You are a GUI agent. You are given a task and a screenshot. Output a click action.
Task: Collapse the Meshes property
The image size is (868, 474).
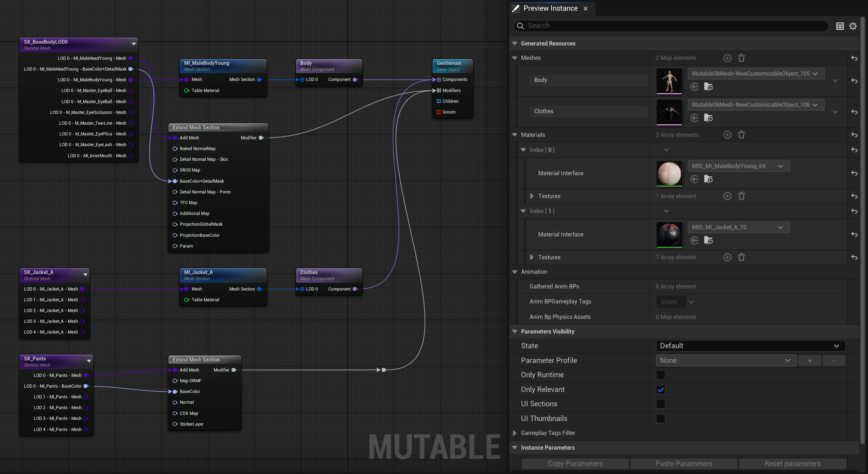[515, 58]
